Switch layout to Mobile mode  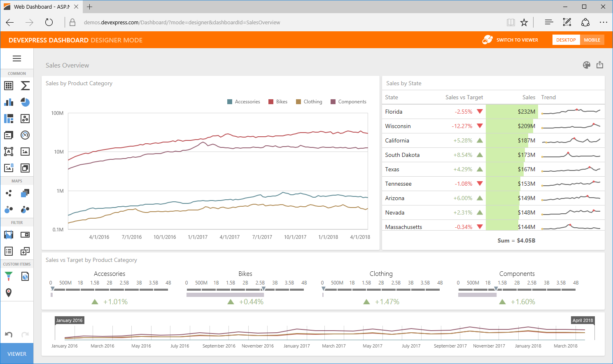(592, 40)
